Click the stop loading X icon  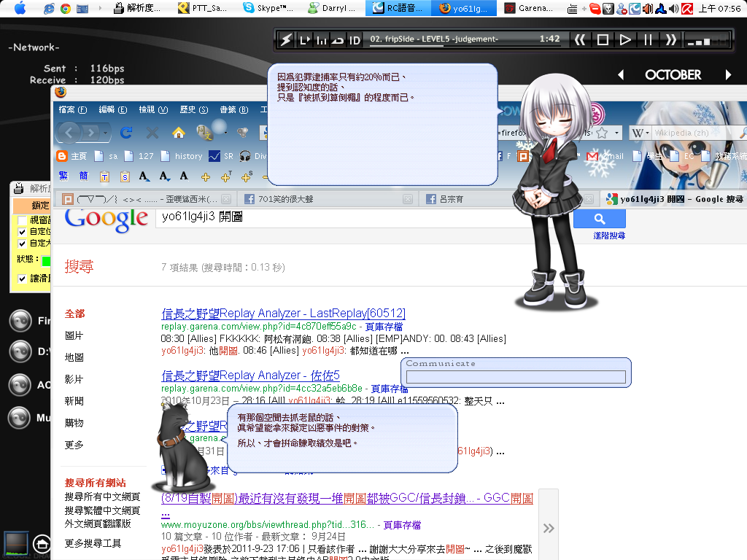click(152, 133)
